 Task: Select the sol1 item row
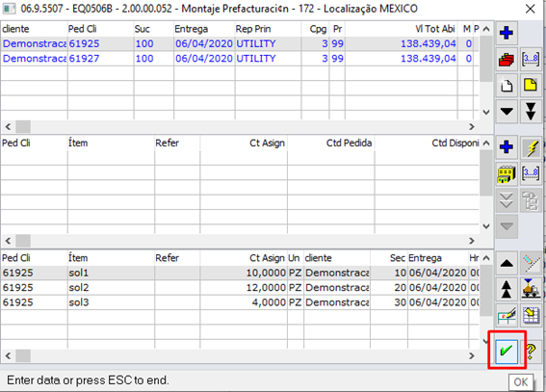(240, 273)
